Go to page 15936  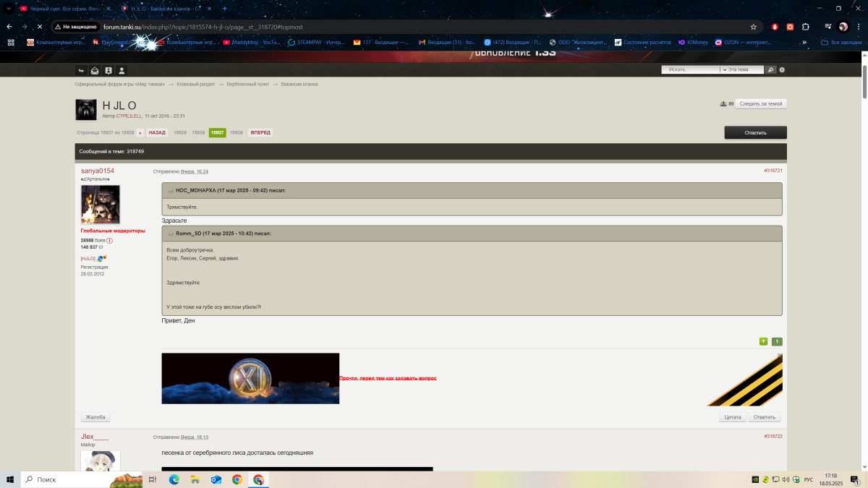coord(198,133)
